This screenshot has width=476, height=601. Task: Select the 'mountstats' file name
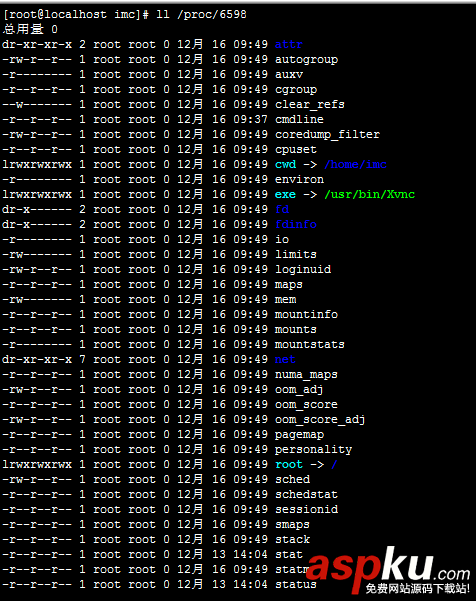pos(310,345)
